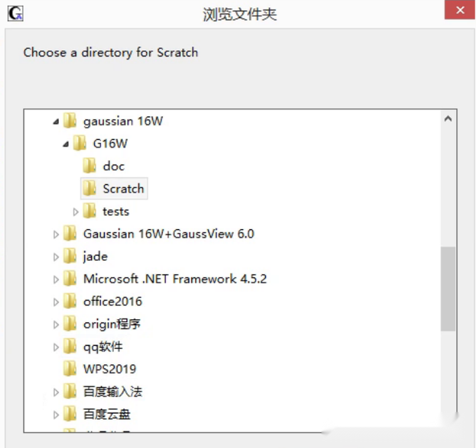The width and height of the screenshot is (476, 448).
Task: Click the 百度输入法 folder icon
Action: pyautogui.click(x=70, y=391)
